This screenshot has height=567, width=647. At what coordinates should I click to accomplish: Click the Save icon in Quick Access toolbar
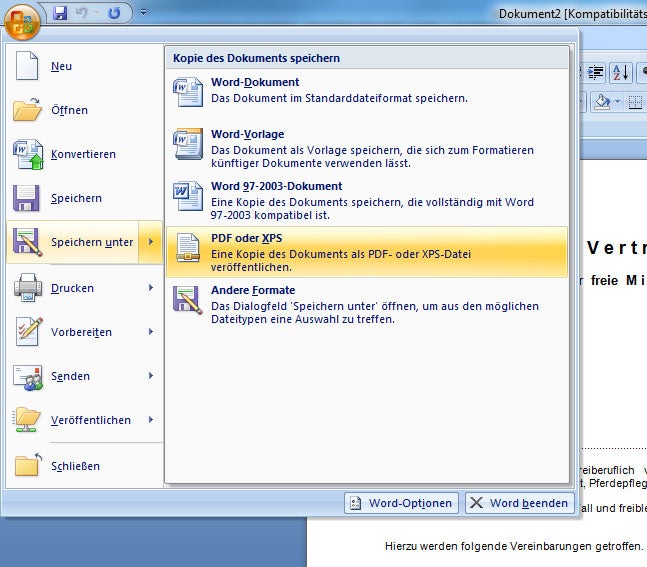pos(60,13)
